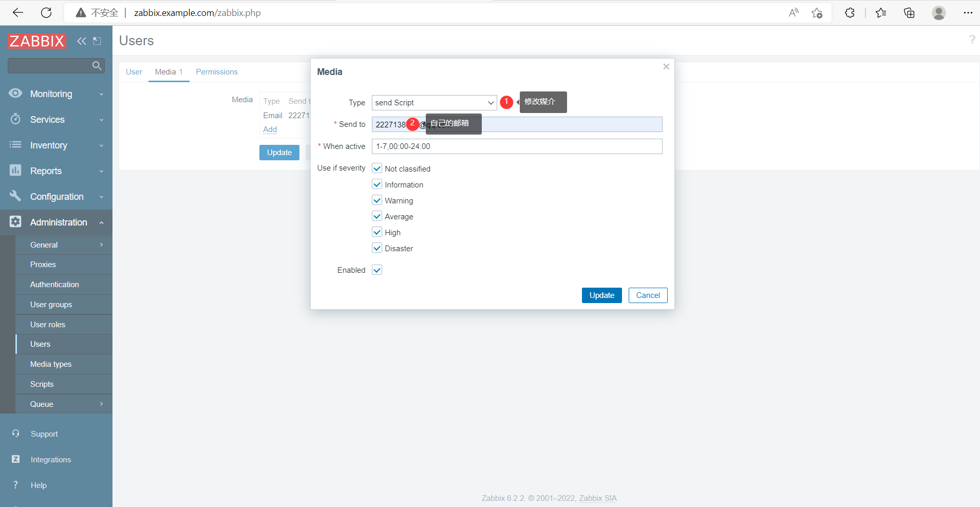Open the browser profile avatar
This screenshot has width=980, height=507.
click(939, 13)
